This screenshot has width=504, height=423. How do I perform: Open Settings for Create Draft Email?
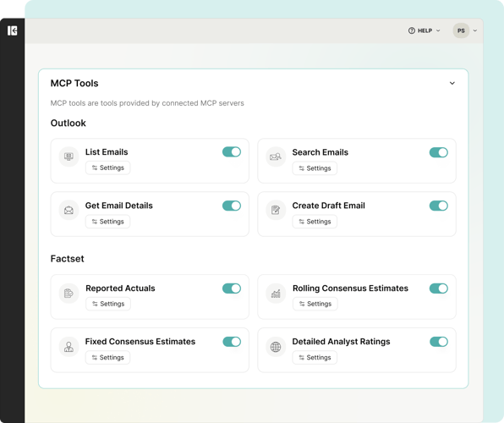pyautogui.click(x=315, y=222)
